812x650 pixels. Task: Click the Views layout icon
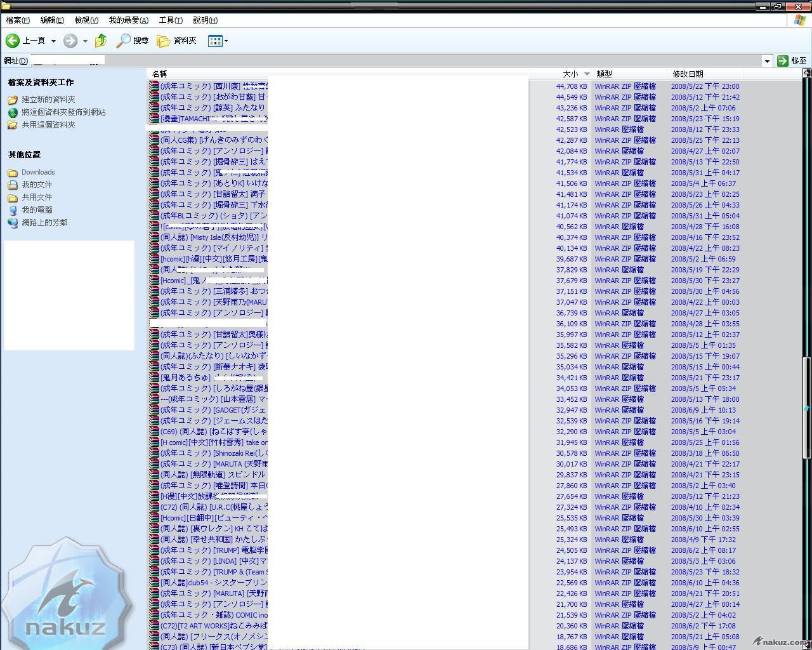pyautogui.click(x=215, y=41)
